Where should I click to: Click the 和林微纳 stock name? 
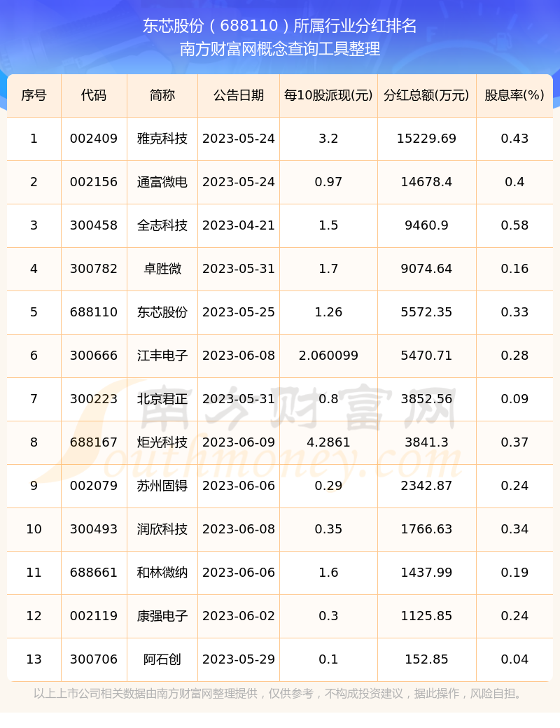click(x=162, y=573)
